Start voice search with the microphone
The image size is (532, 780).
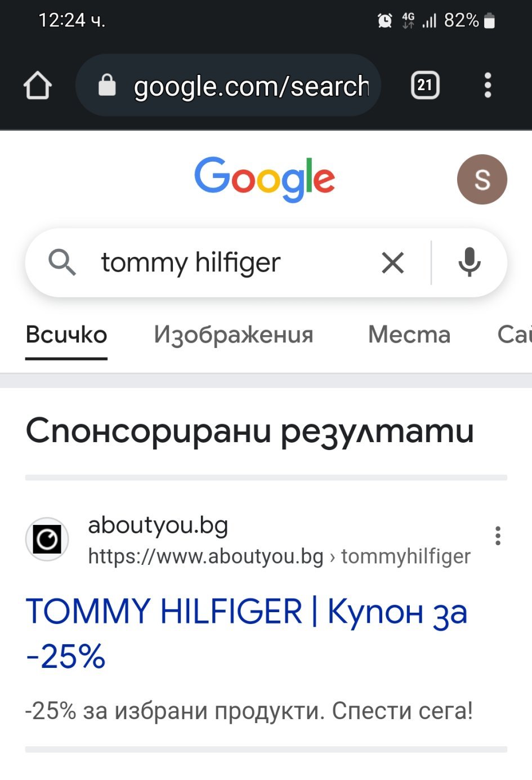coord(469,262)
